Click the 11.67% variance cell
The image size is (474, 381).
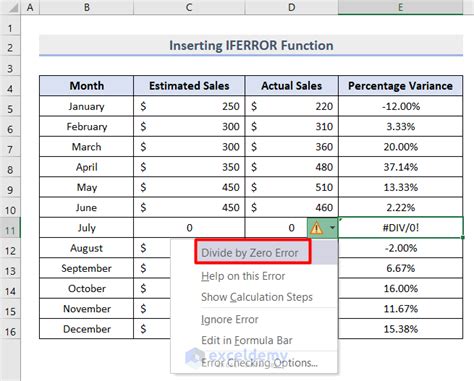pos(401,309)
